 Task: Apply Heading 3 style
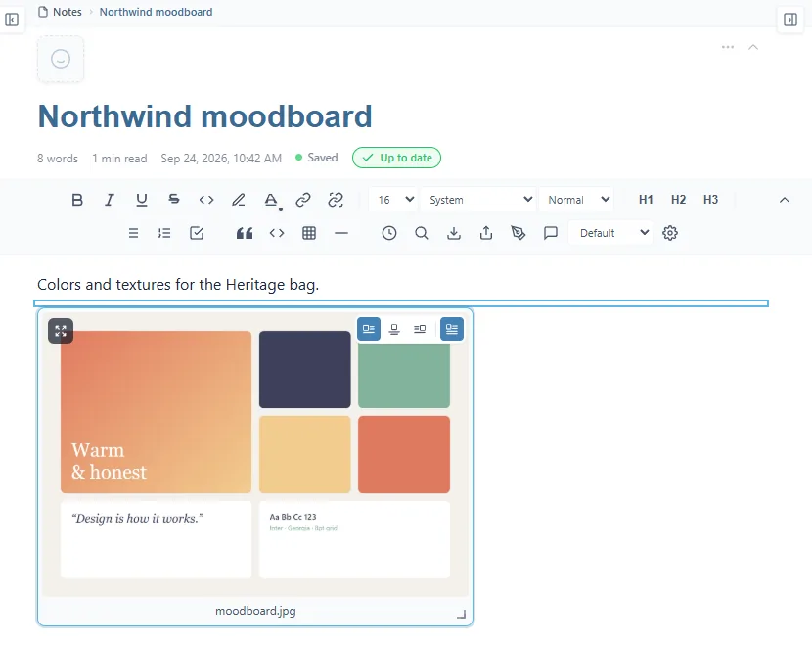pos(710,200)
